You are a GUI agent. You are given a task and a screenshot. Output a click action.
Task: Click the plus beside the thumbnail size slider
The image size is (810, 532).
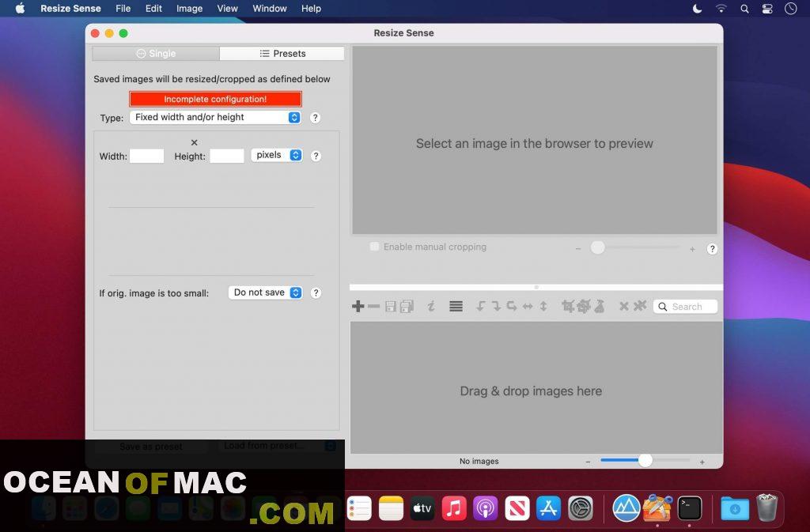tap(702, 462)
